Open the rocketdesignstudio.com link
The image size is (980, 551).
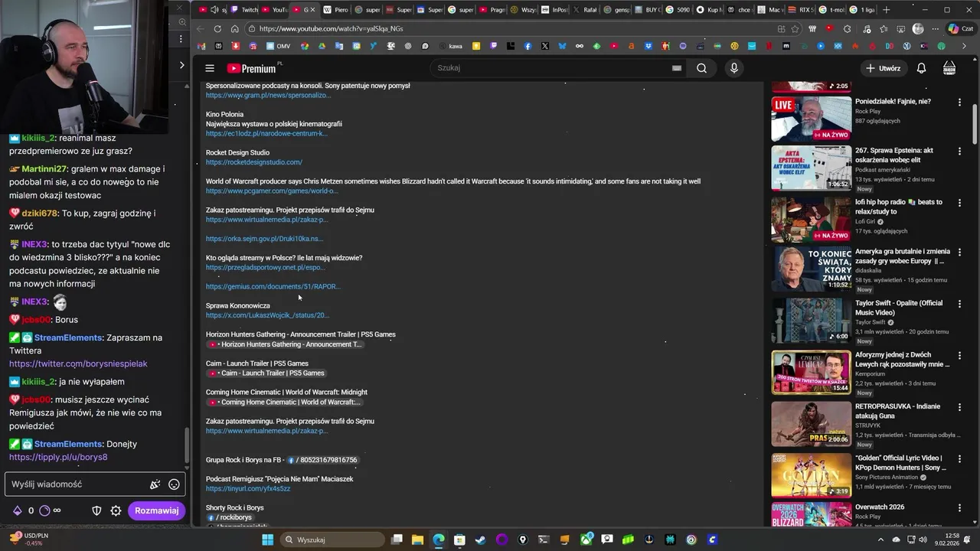coord(254,162)
